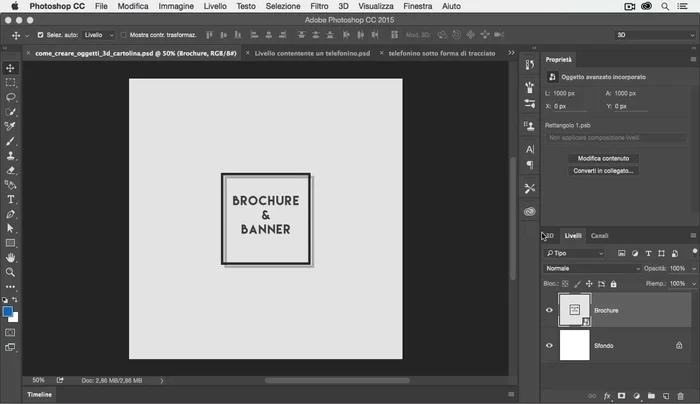This screenshot has width=700, height=404.
Task: Select the Hand tool
Action: tap(11, 258)
